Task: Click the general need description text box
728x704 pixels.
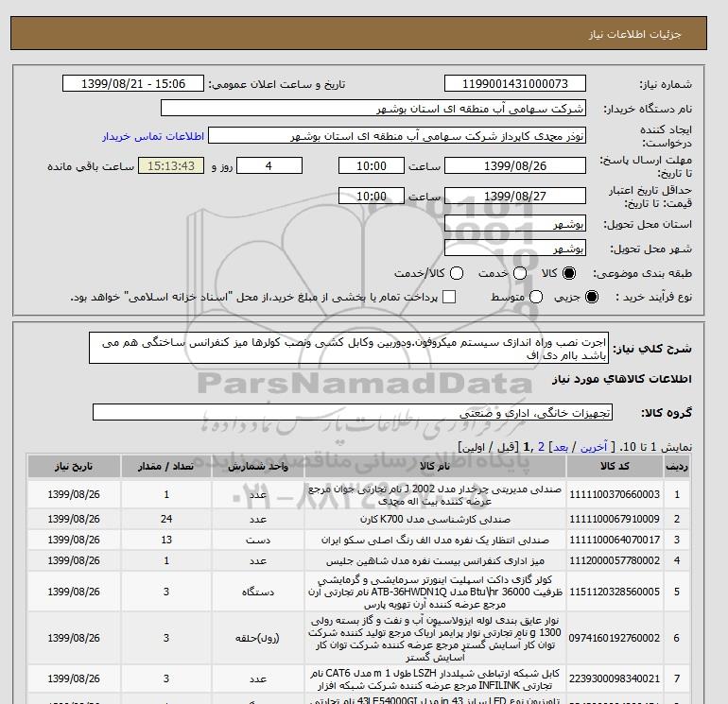Action: tap(349, 348)
